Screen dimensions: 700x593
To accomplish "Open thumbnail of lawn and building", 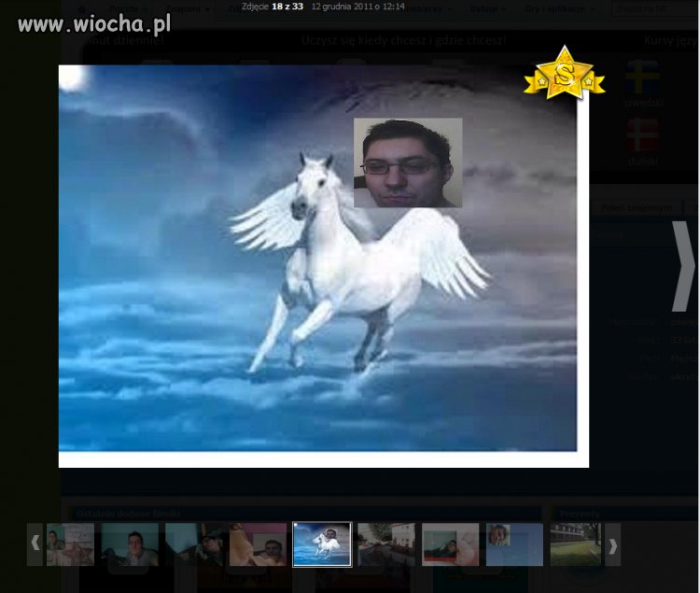I will tap(576, 544).
